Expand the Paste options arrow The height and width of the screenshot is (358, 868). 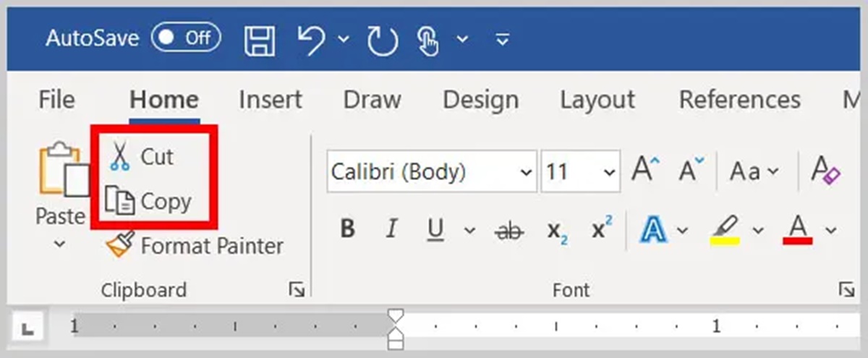pyautogui.click(x=60, y=244)
